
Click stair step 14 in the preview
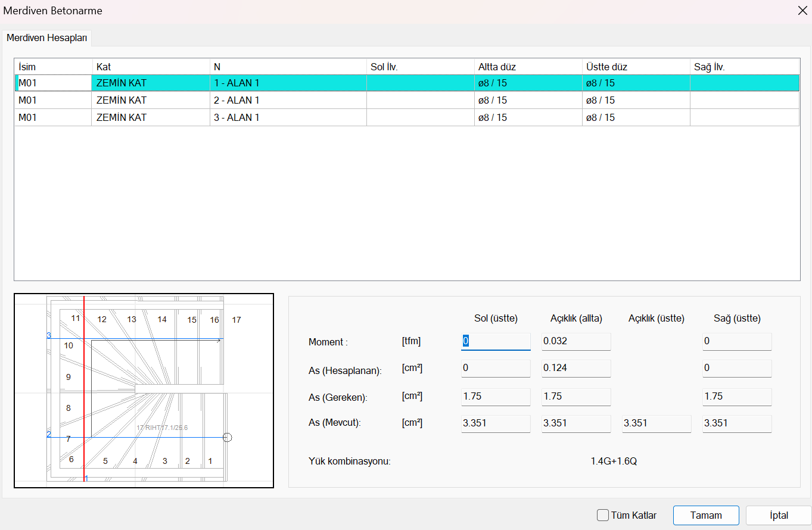(x=162, y=320)
